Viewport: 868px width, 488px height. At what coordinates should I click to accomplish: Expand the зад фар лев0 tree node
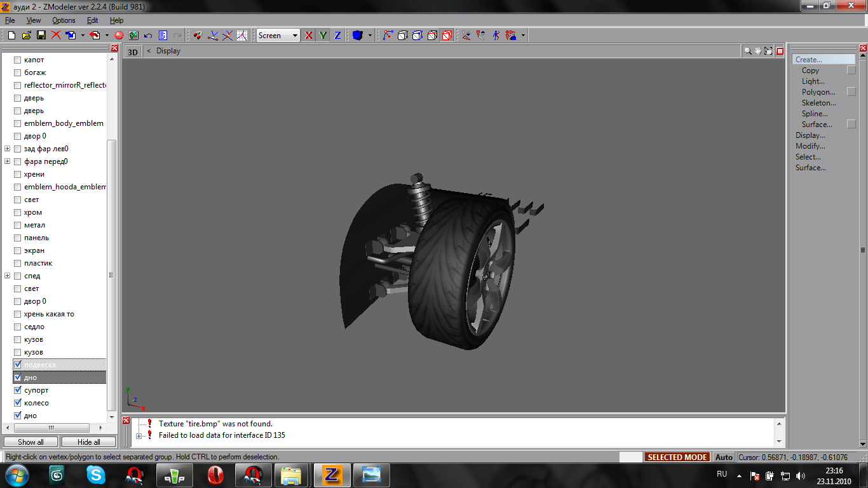8,149
